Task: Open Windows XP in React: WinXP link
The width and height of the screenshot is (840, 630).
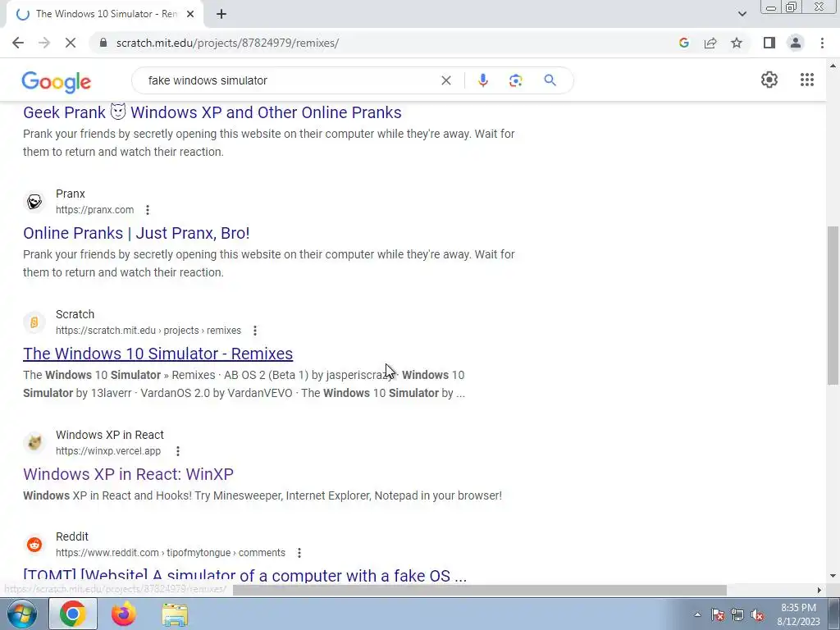Action: point(128,474)
